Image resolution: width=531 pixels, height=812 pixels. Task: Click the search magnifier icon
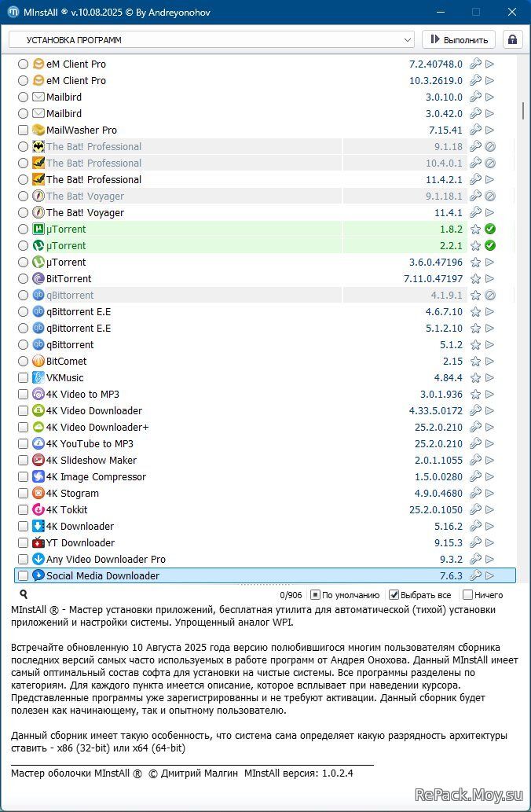pos(24,594)
